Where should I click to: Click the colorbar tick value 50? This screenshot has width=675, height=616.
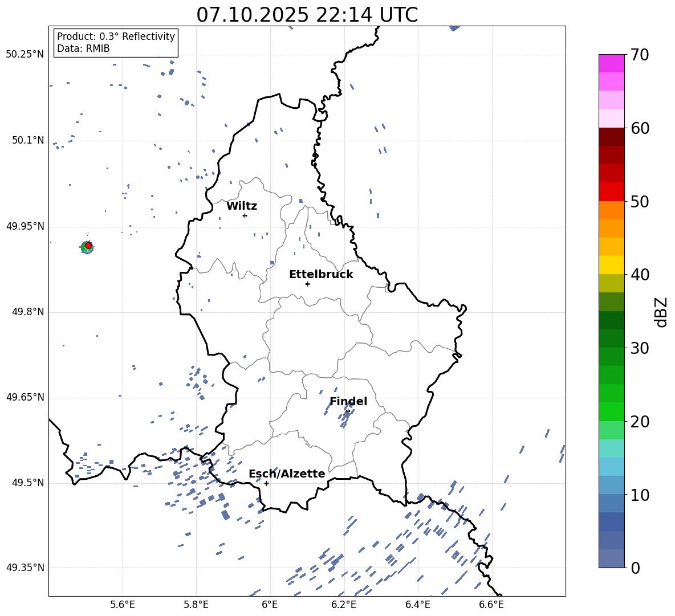[x=640, y=201]
